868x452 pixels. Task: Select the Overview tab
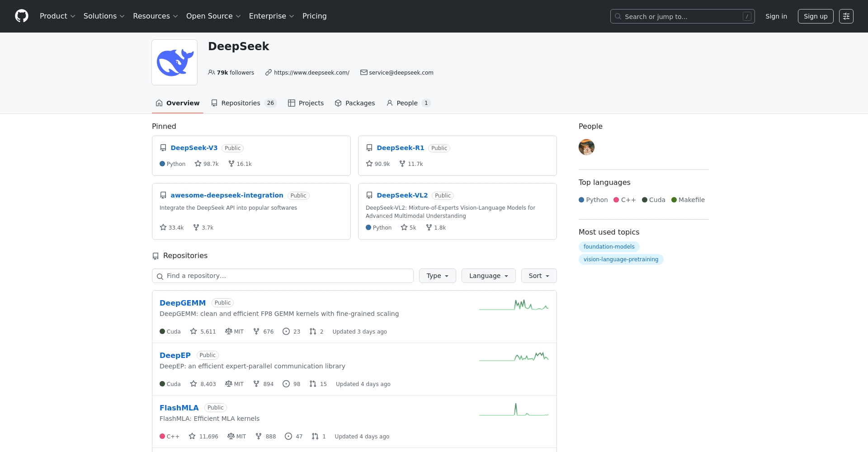178,103
